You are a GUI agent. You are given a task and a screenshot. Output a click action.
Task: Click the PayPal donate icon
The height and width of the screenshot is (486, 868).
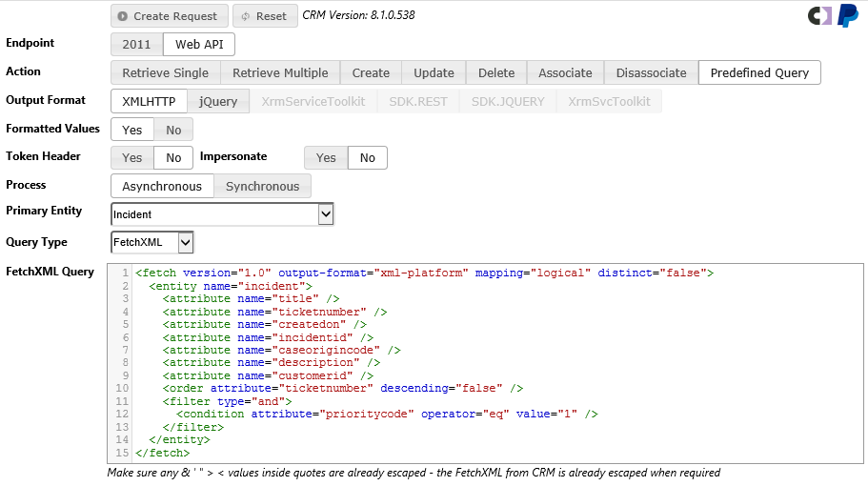pos(848,16)
